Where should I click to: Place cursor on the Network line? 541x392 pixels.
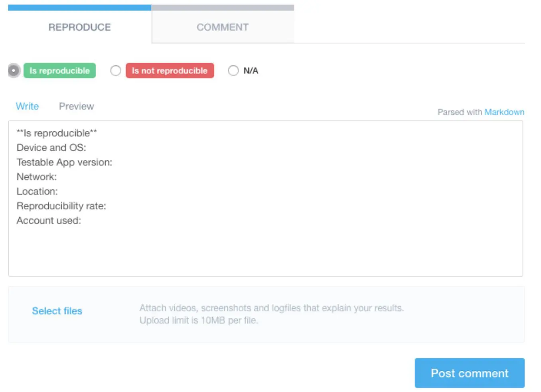(x=36, y=176)
